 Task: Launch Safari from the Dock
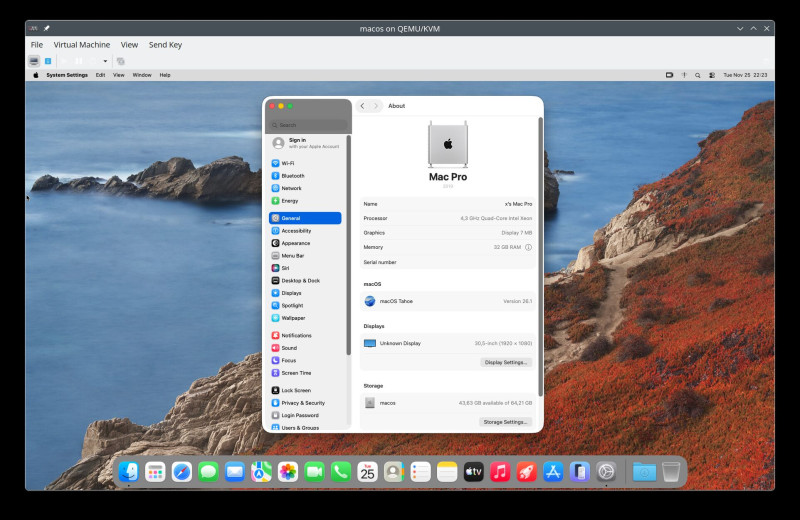point(181,472)
